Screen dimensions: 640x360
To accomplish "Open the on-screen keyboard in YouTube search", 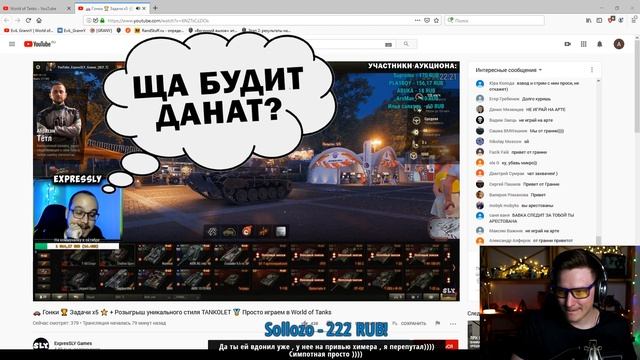I will 388,44.
